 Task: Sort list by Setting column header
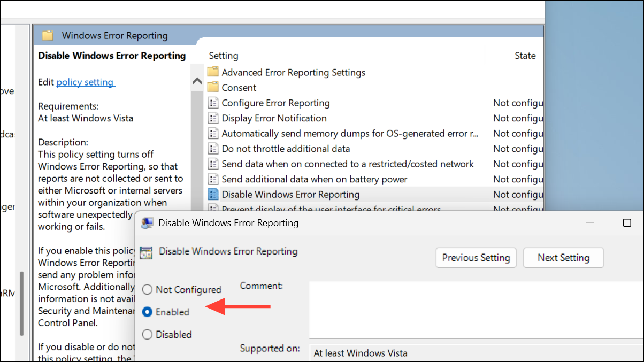tap(224, 56)
